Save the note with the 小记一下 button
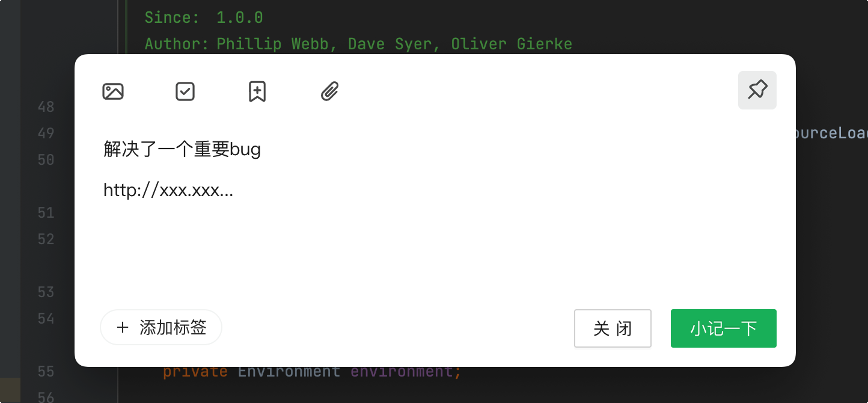 724,328
